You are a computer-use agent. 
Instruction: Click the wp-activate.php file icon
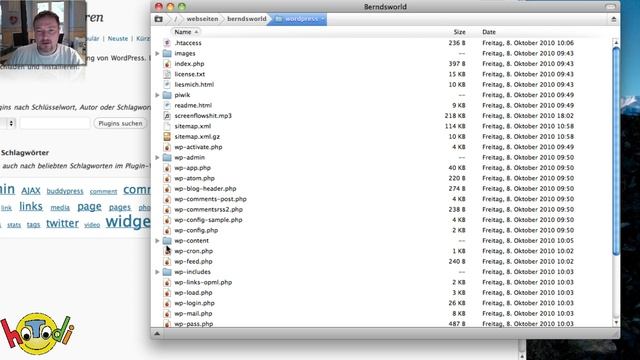pos(167,147)
